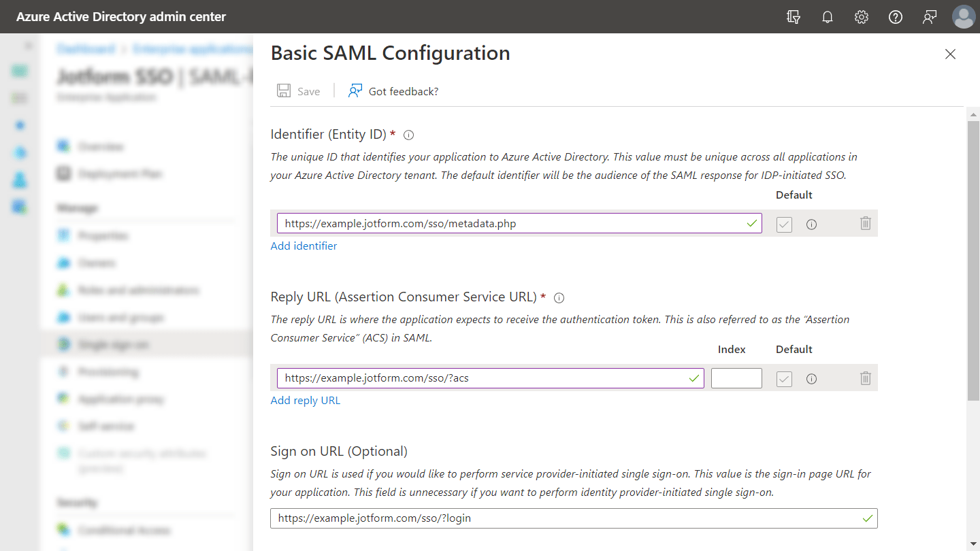The height and width of the screenshot is (551, 980).
Task: Toggle the Default checkbox for the reply URL
Action: point(784,379)
